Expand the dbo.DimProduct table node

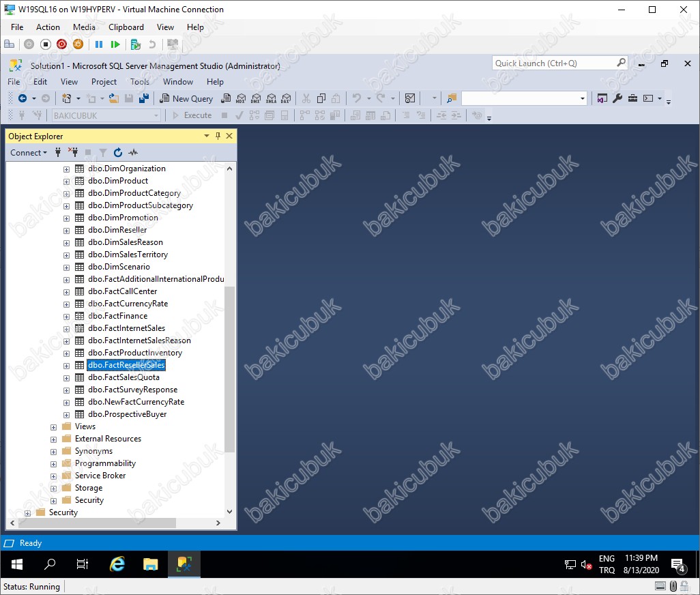(66, 182)
